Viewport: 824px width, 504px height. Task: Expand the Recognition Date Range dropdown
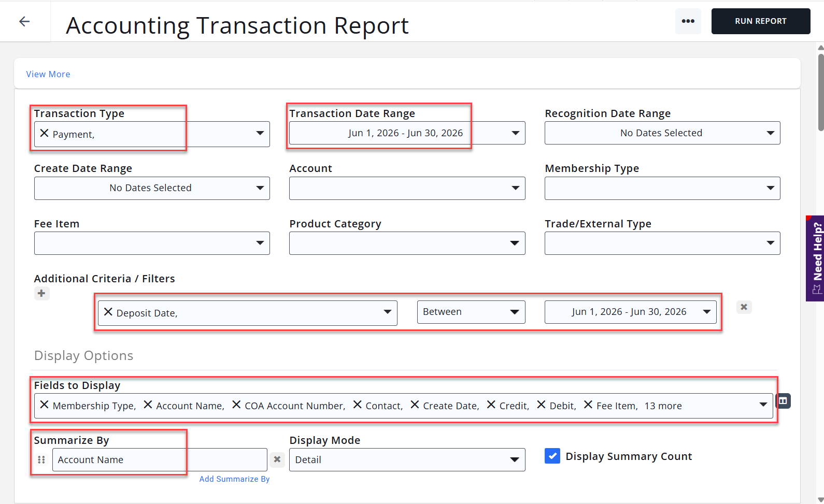click(x=662, y=133)
